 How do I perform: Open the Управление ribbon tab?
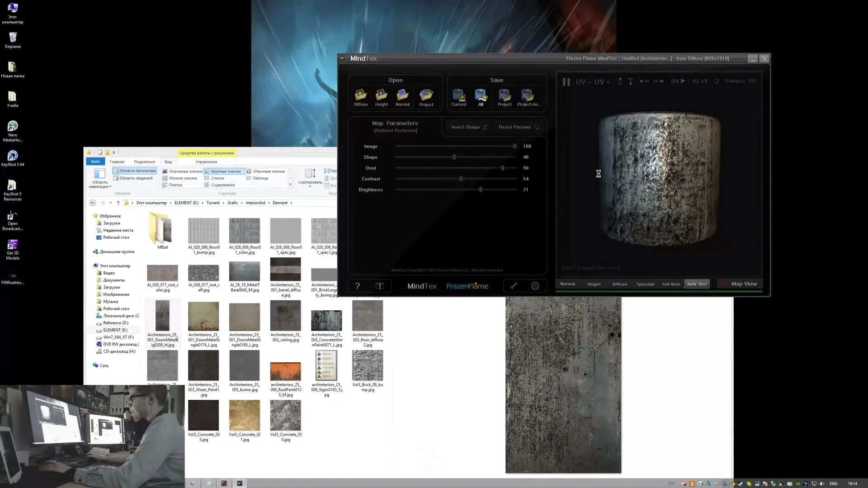pos(206,162)
